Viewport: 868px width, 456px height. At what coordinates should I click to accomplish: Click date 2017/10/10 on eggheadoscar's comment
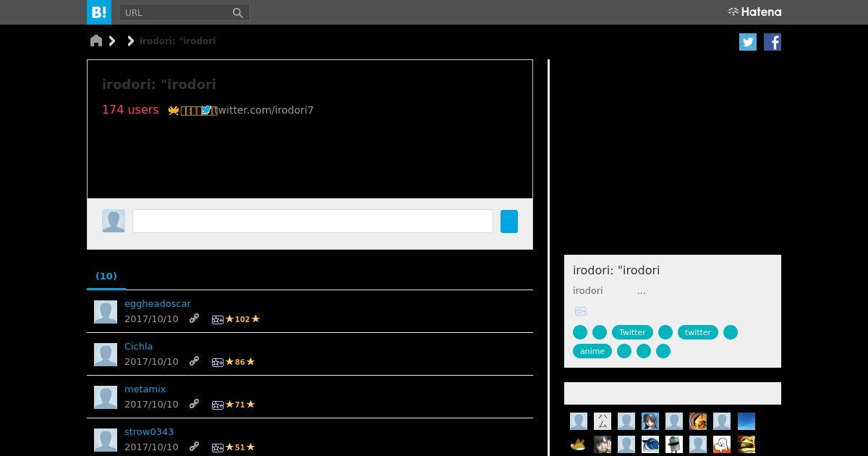click(151, 318)
